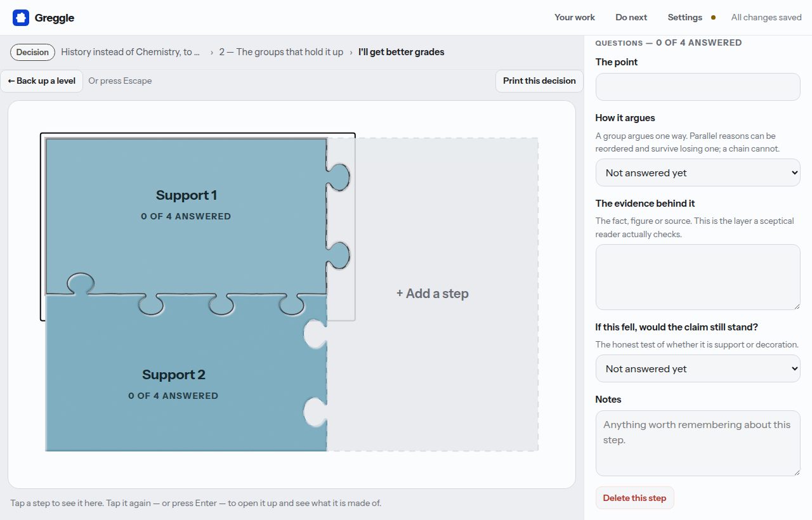
Task: Print this decision
Action: tap(539, 81)
